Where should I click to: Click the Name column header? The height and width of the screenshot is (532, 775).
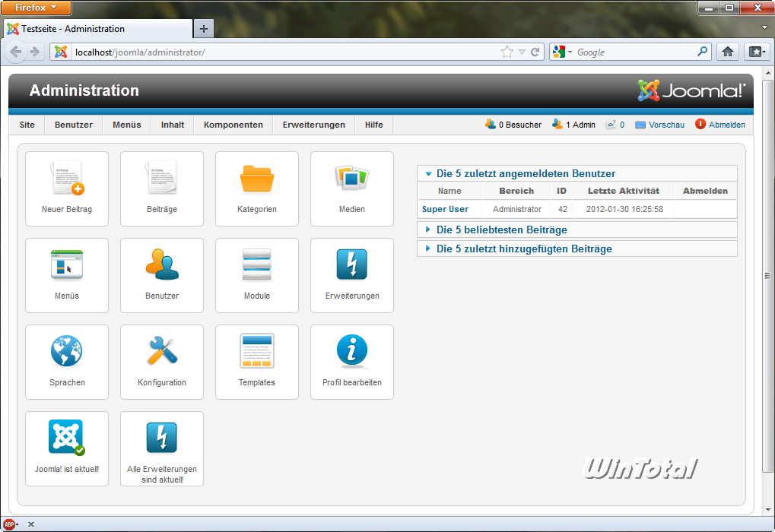(449, 191)
